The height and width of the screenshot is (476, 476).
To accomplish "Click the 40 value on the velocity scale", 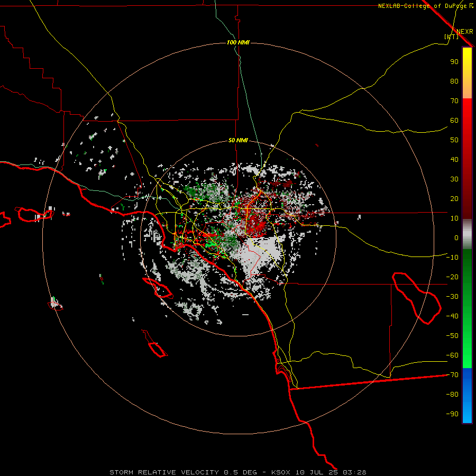I will tap(454, 159).
